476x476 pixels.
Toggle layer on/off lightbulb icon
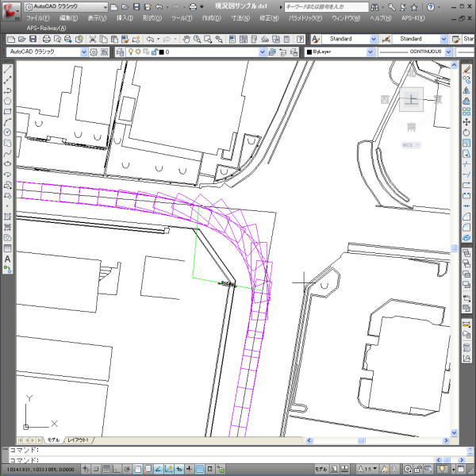(x=131, y=52)
